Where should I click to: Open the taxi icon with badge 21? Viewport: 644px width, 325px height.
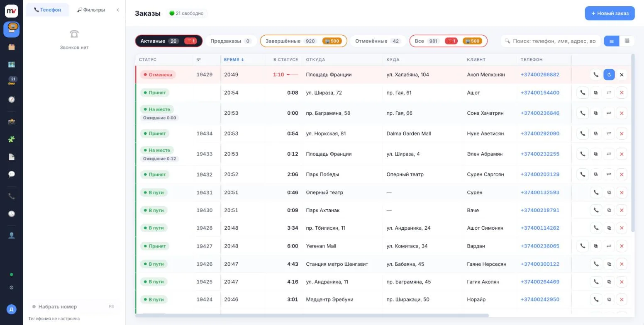(12, 82)
